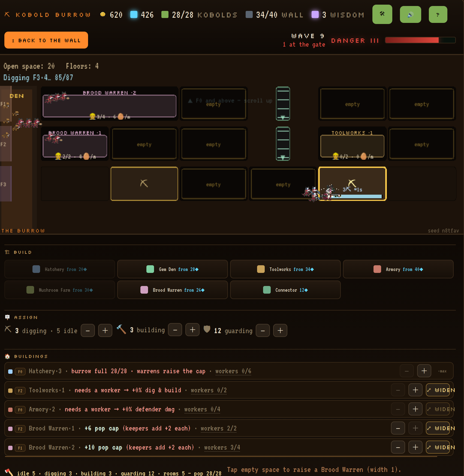
Task: Click the building hammer icon in Assign
Action: point(121,329)
